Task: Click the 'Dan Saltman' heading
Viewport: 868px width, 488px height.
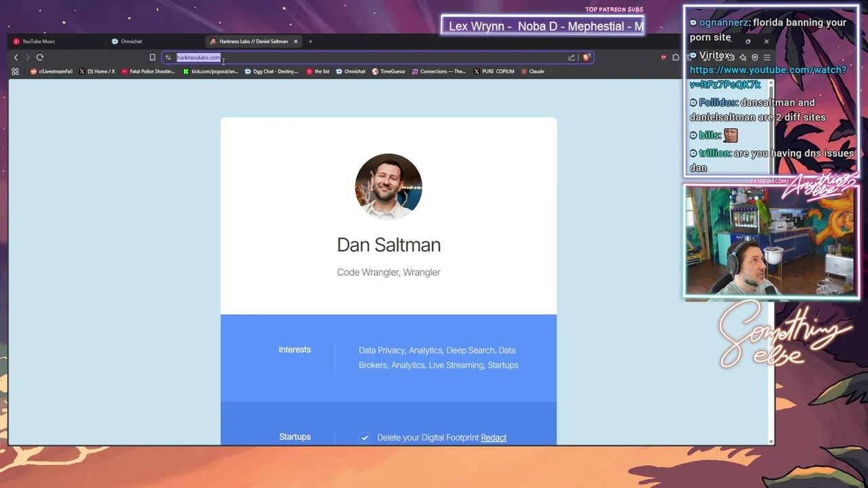Action: coord(389,245)
